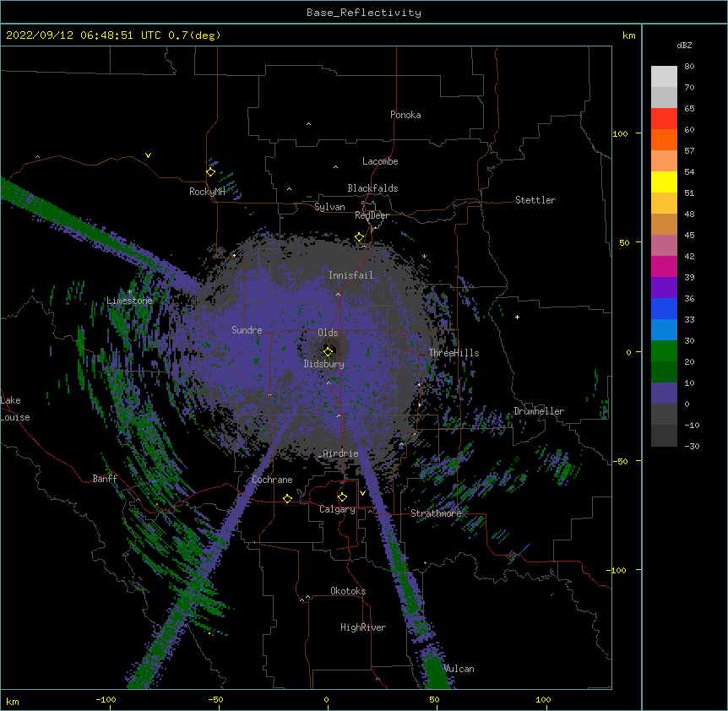Select the yellow v marker northeast of Calgary
The height and width of the screenshot is (711, 728).
point(362,493)
